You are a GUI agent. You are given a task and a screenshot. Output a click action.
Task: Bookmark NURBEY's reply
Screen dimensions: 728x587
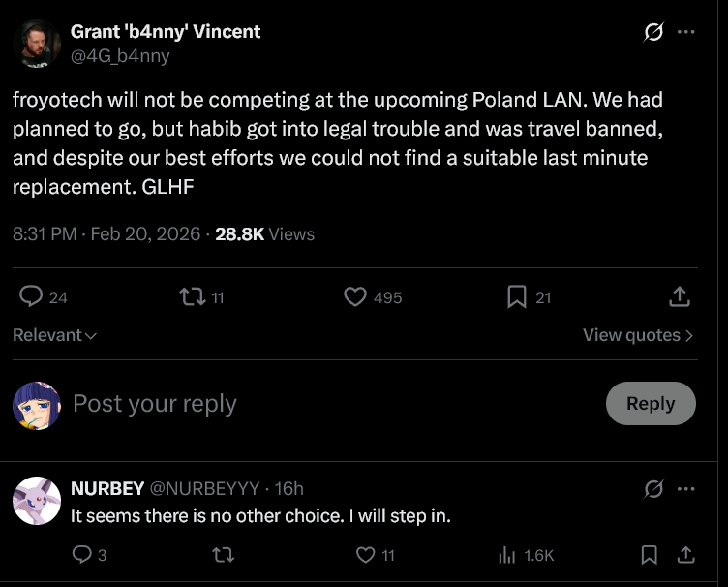click(651, 555)
